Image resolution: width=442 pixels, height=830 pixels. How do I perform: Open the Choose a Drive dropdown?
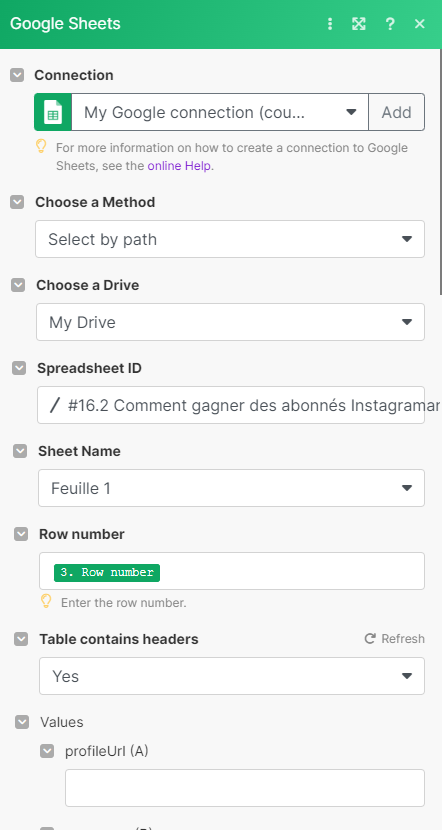click(230, 322)
